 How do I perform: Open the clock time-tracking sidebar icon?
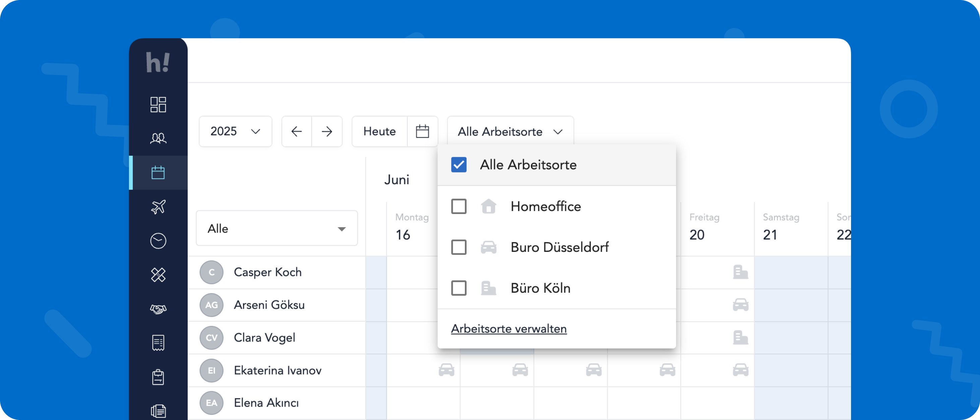[x=158, y=241]
